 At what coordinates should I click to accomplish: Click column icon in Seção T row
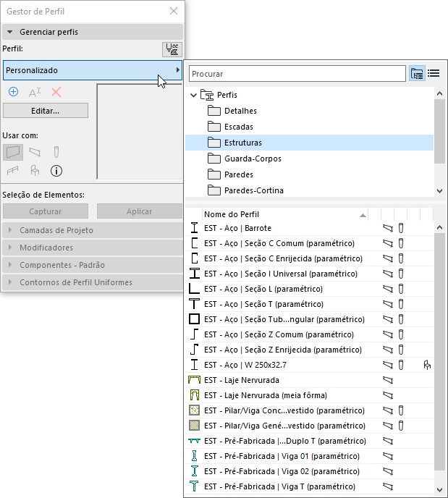coord(401,304)
